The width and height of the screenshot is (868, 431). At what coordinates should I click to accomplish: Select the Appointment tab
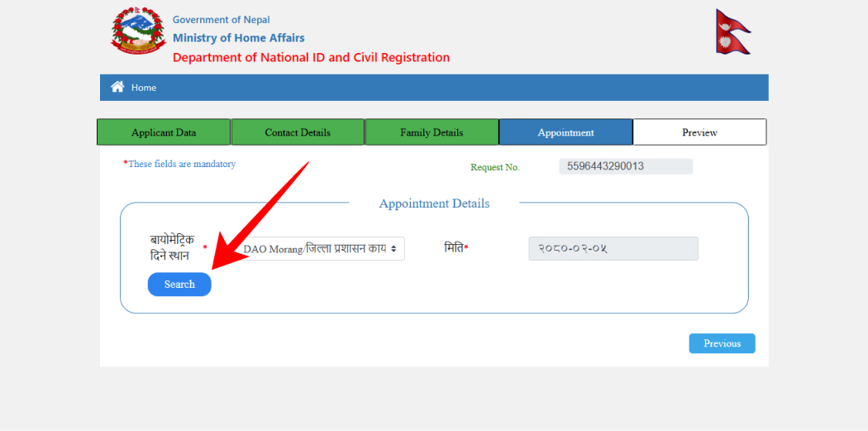point(565,132)
